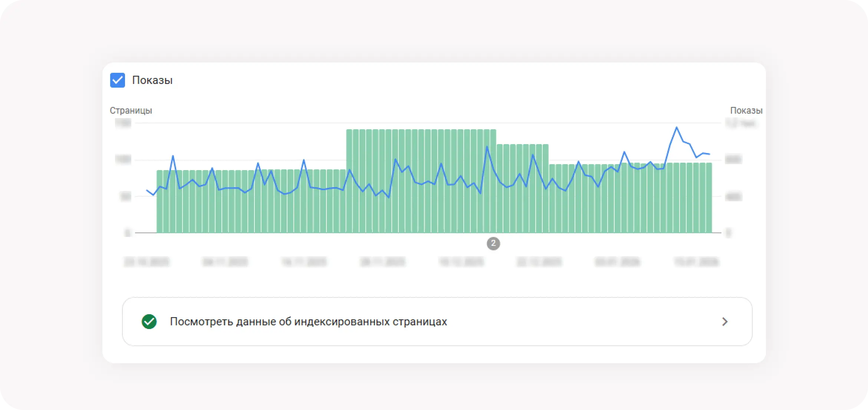The image size is (868, 410).
Task: Click the last blurred date on x-axis
Action: click(696, 262)
